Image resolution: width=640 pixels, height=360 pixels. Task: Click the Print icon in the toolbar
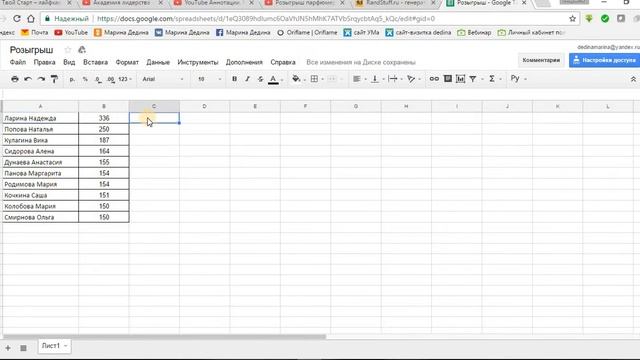click(15, 79)
